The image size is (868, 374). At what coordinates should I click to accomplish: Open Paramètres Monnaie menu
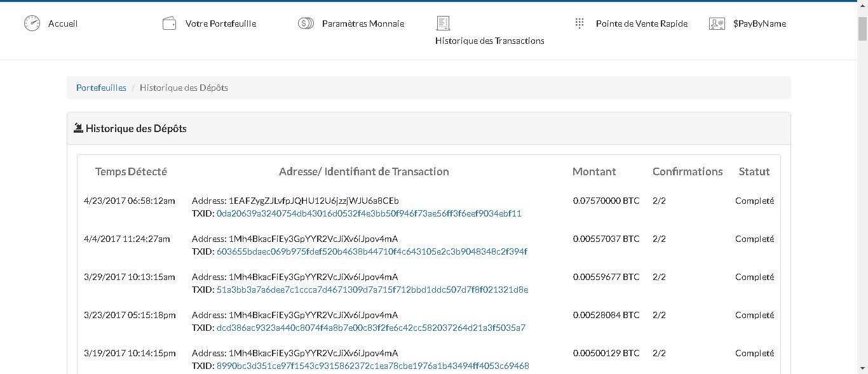(363, 23)
